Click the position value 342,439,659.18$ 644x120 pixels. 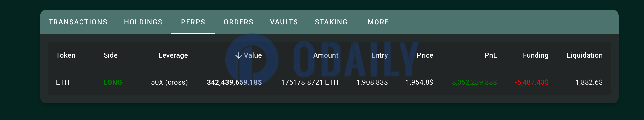click(x=234, y=82)
